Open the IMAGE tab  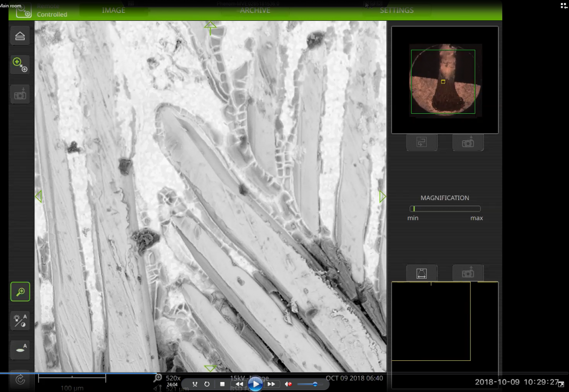click(114, 10)
